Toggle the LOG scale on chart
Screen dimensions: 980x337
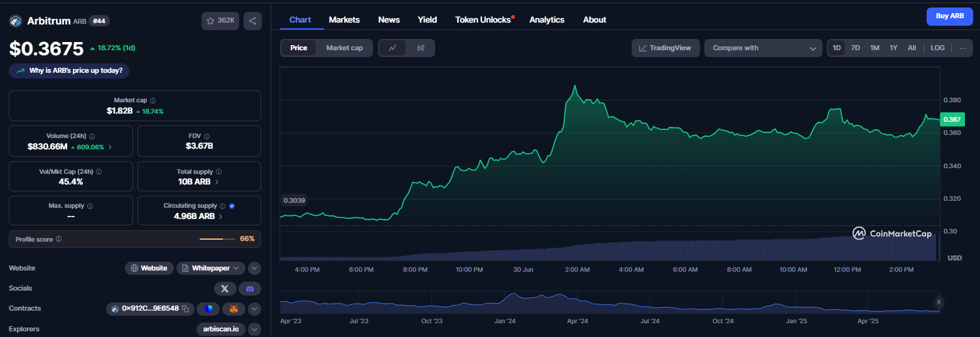coord(937,48)
